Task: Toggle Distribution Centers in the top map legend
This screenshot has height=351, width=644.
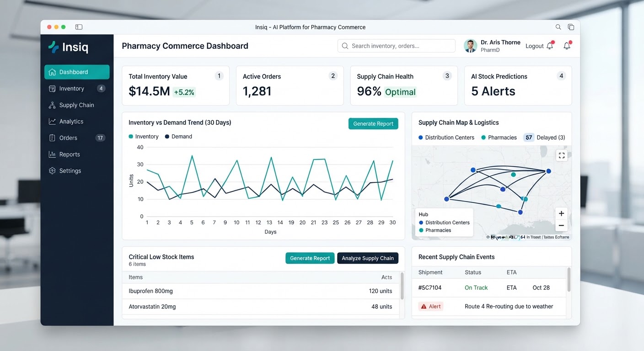Action: tap(446, 138)
